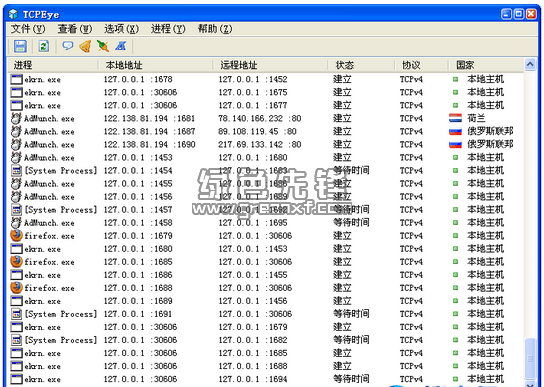Viewport: 544px width, 387px height.
Task: Select remote address 78.140.166.232 :80
Action: point(260,118)
